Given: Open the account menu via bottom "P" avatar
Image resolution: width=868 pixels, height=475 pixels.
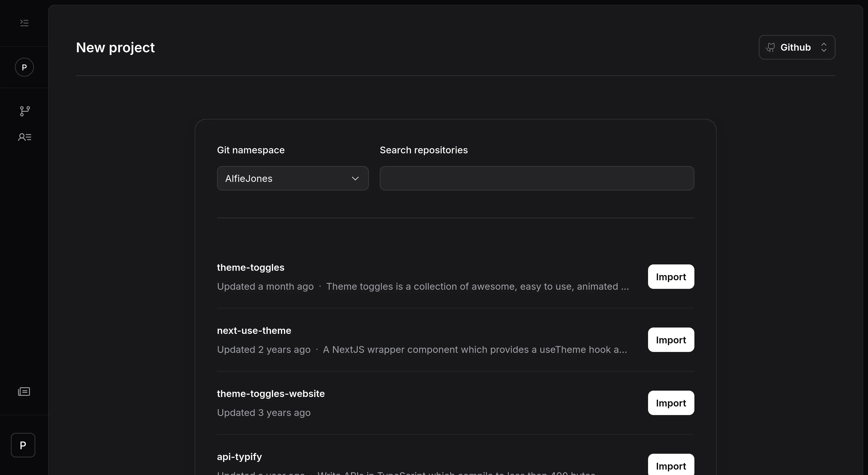Looking at the screenshot, I should [x=23, y=445].
